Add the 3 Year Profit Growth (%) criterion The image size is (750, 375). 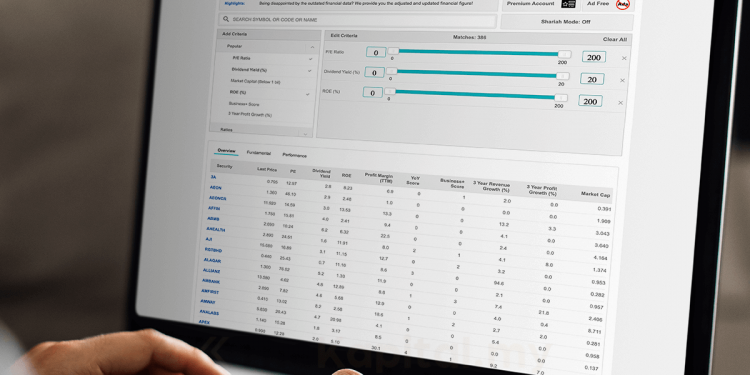250,115
